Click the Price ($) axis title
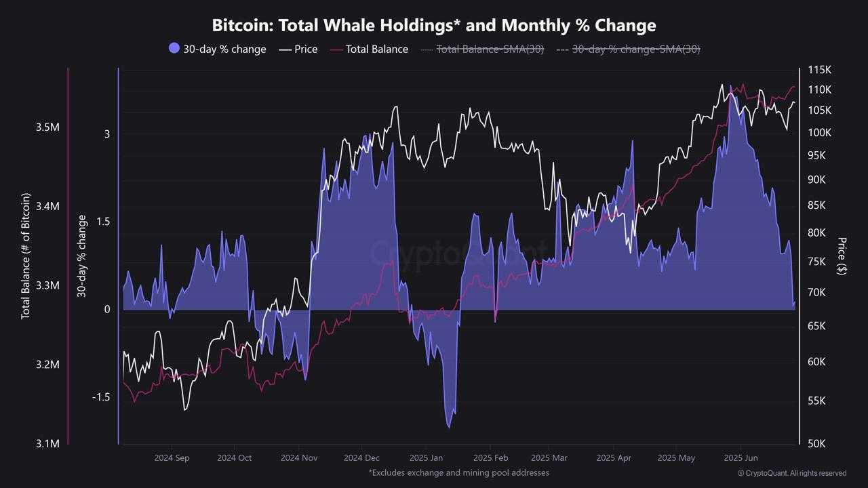Image resolution: width=868 pixels, height=488 pixels. (x=842, y=256)
